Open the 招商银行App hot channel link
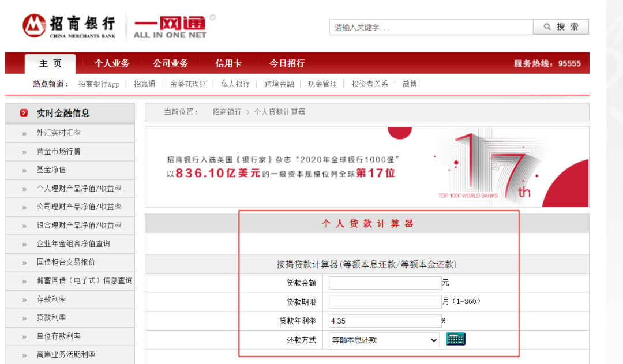 pyautogui.click(x=99, y=84)
